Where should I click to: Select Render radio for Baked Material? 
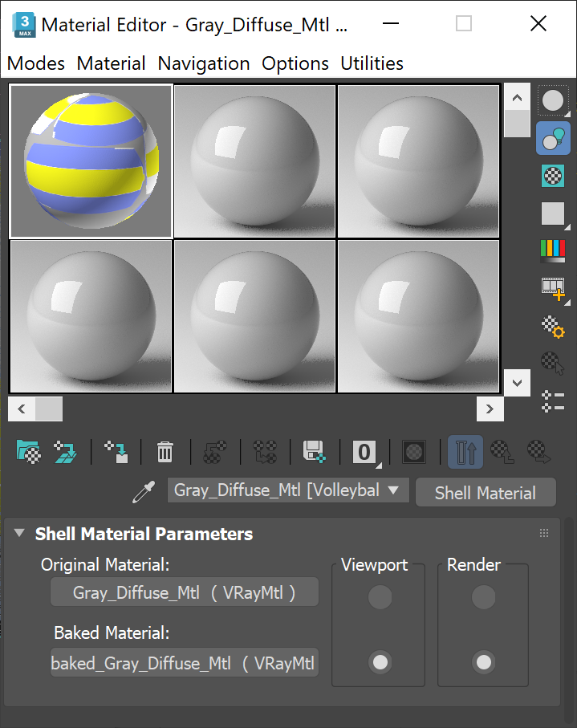coord(484,662)
